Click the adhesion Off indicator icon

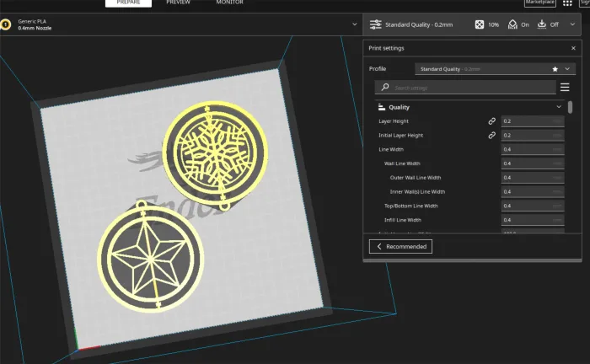point(541,24)
